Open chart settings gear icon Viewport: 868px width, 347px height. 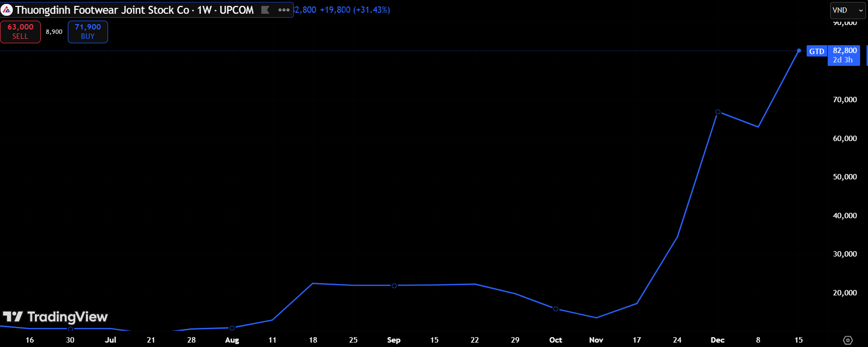point(848,340)
